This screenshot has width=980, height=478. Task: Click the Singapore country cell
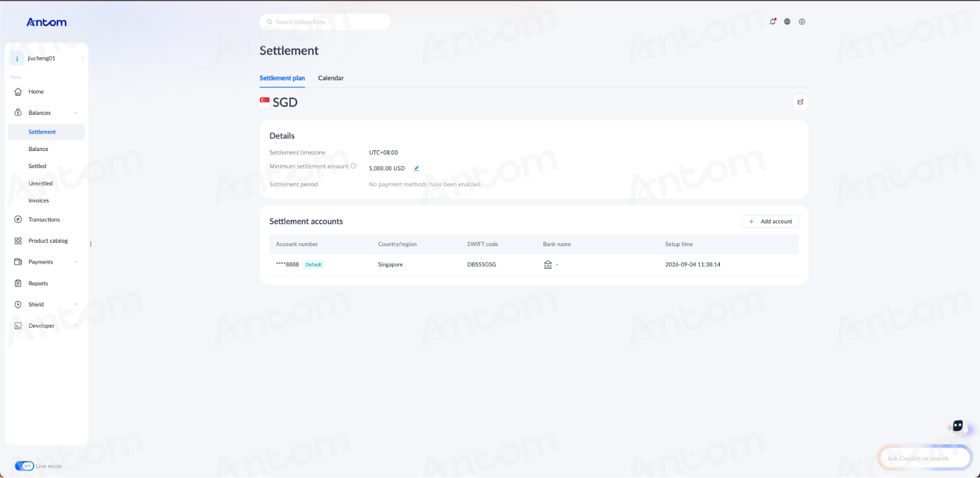pyautogui.click(x=391, y=265)
